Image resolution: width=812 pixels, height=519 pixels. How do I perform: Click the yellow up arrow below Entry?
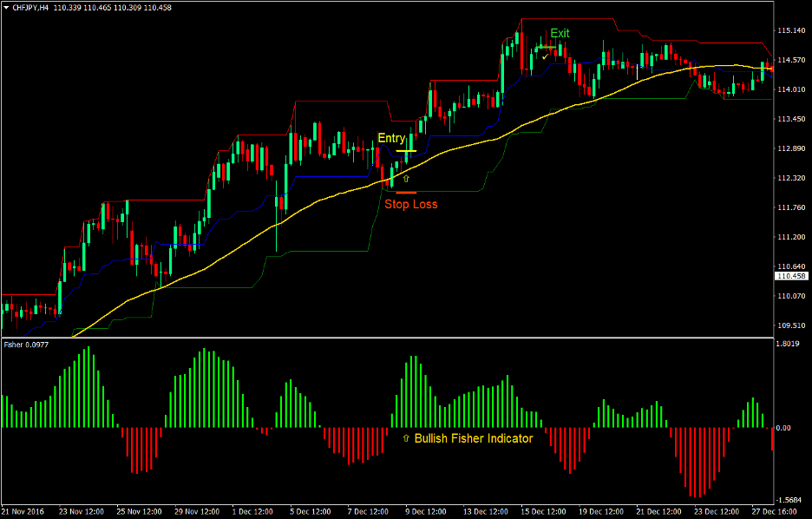406,178
